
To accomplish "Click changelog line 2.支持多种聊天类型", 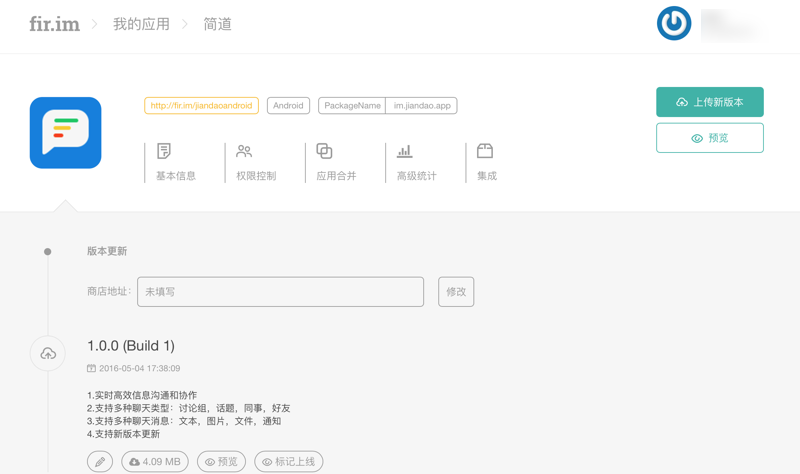I will (x=189, y=408).
